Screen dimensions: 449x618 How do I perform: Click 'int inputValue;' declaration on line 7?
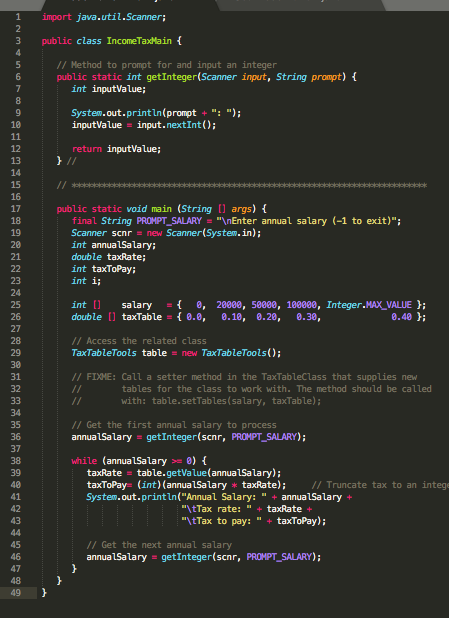click(x=109, y=89)
